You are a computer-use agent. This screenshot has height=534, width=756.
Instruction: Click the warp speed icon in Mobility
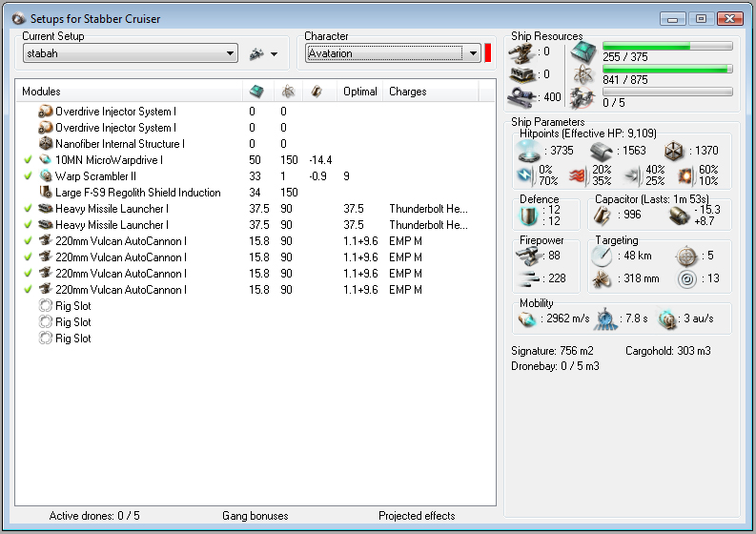pos(667,318)
